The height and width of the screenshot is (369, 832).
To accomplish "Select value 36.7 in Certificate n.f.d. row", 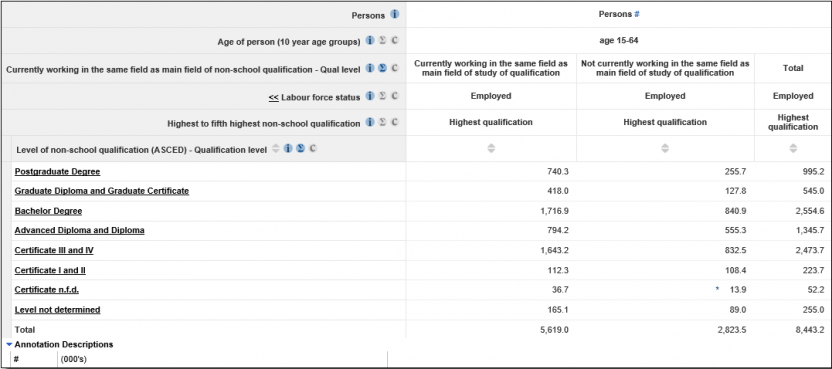I will coord(560,290).
